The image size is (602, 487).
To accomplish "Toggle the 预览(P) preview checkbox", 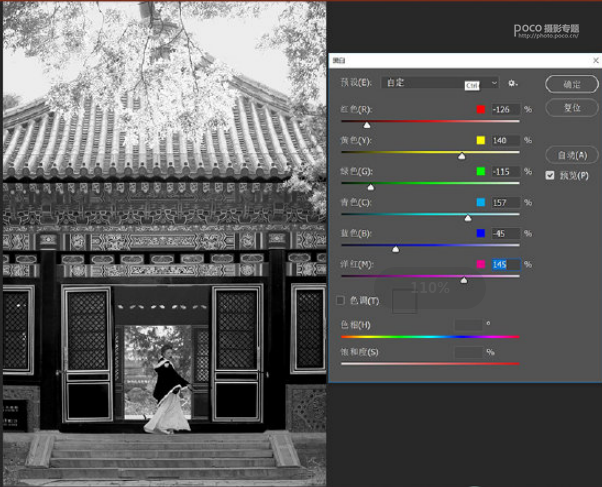I will click(550, 176).
